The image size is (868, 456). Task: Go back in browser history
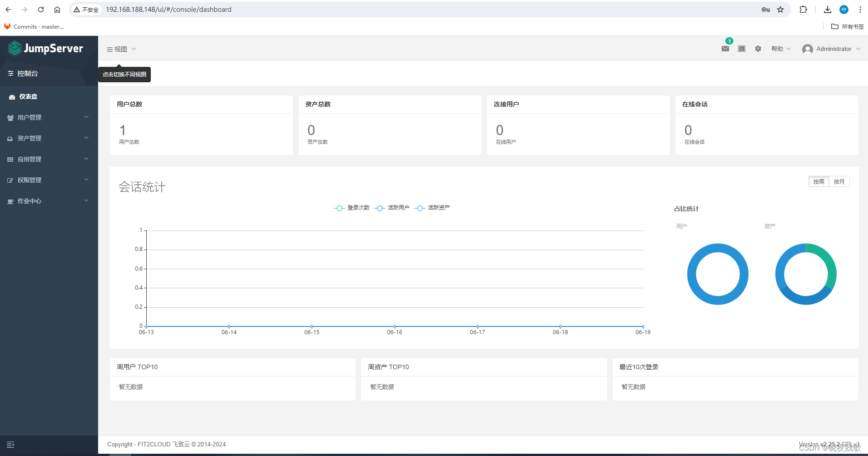coord(8,10)
